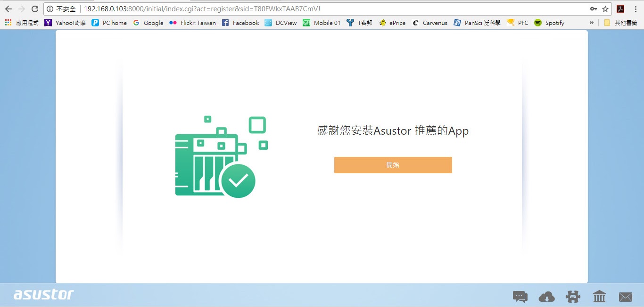Expand hidden bookmarks with the double chevron
644x307 pixels.
[x=592, y=23]
